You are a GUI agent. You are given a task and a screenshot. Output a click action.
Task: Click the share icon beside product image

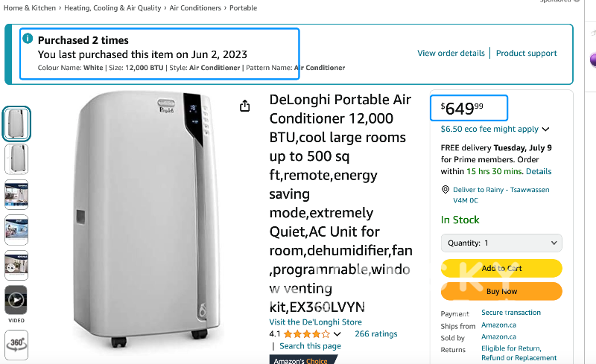click(245, 106)
